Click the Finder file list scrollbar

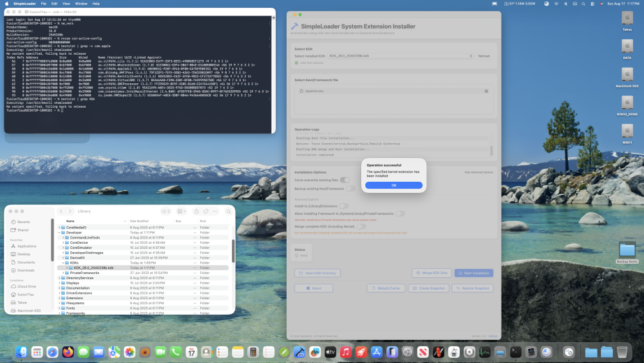click(233, 251)
